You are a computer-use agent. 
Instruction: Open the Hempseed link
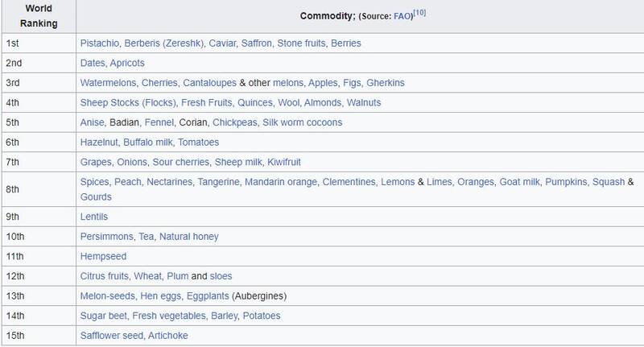click(x=102, y=257)
